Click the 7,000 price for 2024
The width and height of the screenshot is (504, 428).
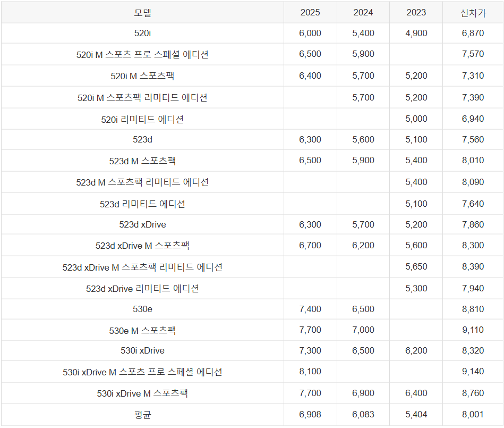click(363, 330)
